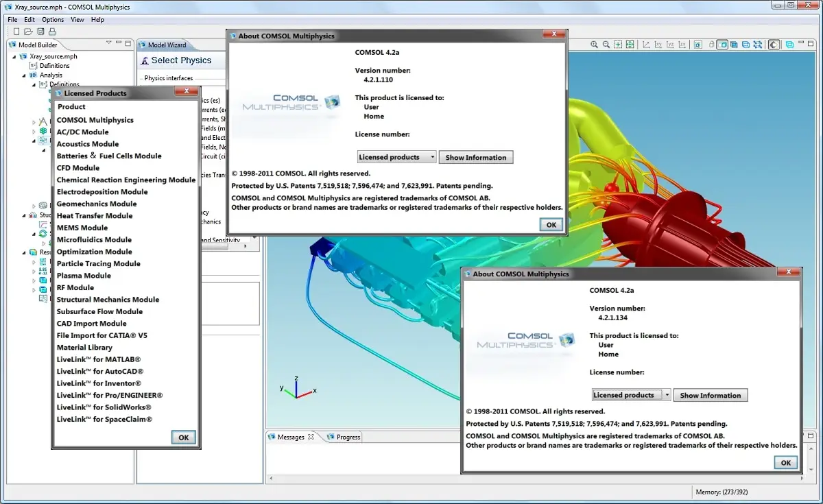Select 'AC/DC Module' in Licensed Products list
This screenshot has height=504, width=823.
point(82,132)
